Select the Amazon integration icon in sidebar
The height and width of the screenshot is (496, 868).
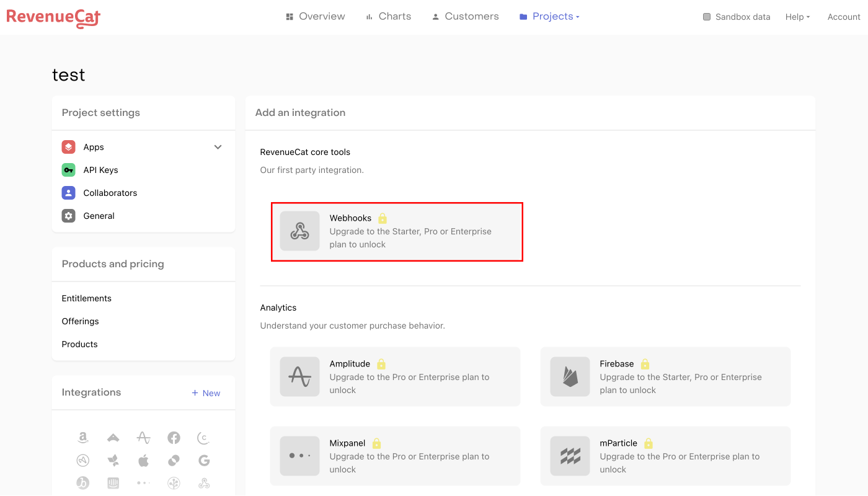pos(83,438)
